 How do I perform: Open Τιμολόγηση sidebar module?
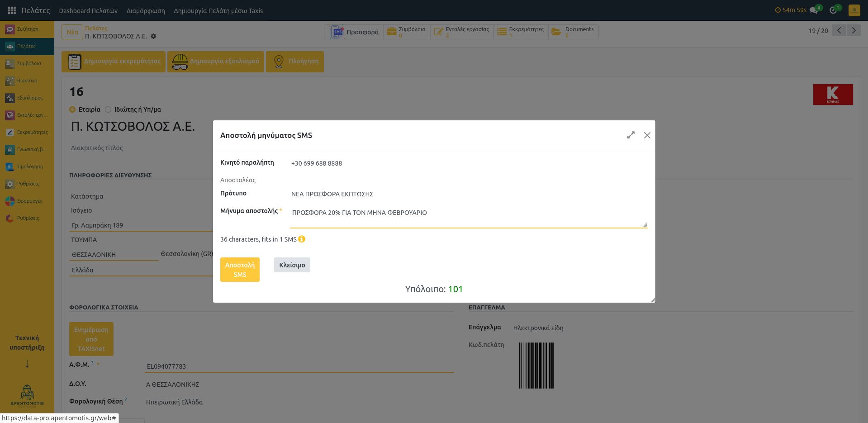click(x=27, y=166)
